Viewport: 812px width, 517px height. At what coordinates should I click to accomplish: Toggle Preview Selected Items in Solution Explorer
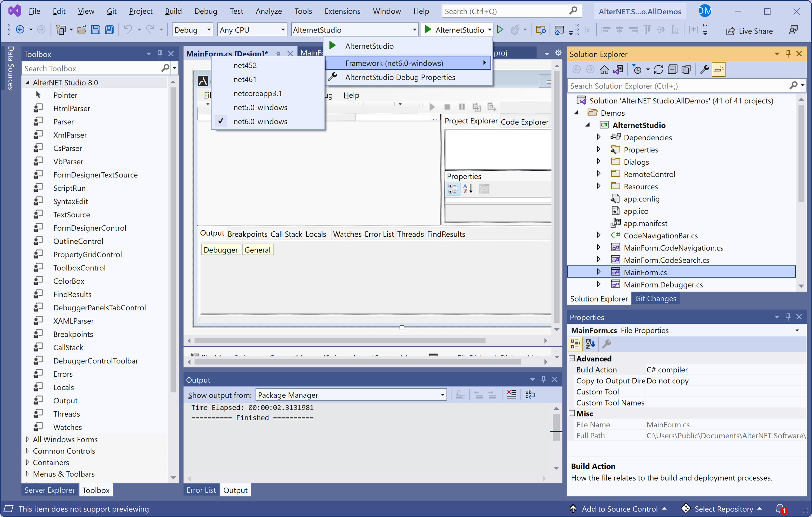pos(718,69)
